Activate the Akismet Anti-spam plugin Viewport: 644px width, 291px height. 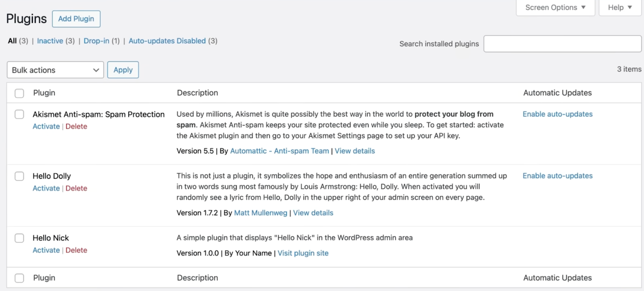tap(45, 126)
